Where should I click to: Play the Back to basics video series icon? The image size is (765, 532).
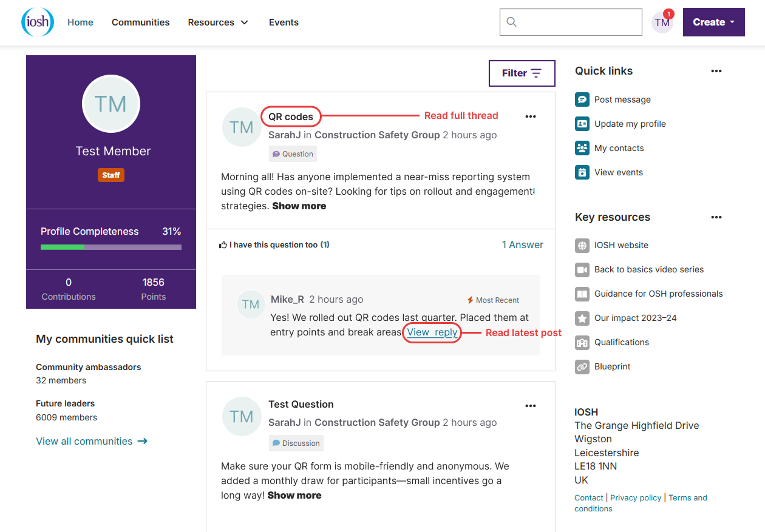click(582, 269)
